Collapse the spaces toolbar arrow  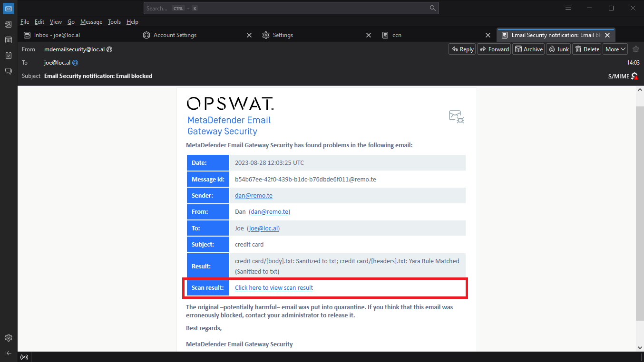tap(8, 353)
